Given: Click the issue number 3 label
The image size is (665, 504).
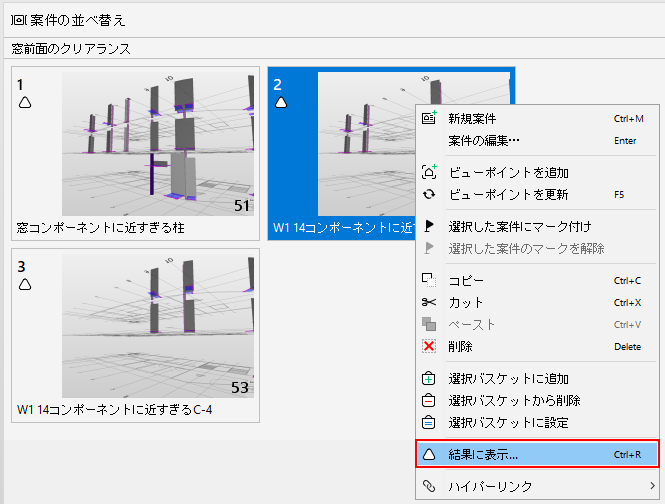Looking at the screenshot, I should click(x=21, y=266).
